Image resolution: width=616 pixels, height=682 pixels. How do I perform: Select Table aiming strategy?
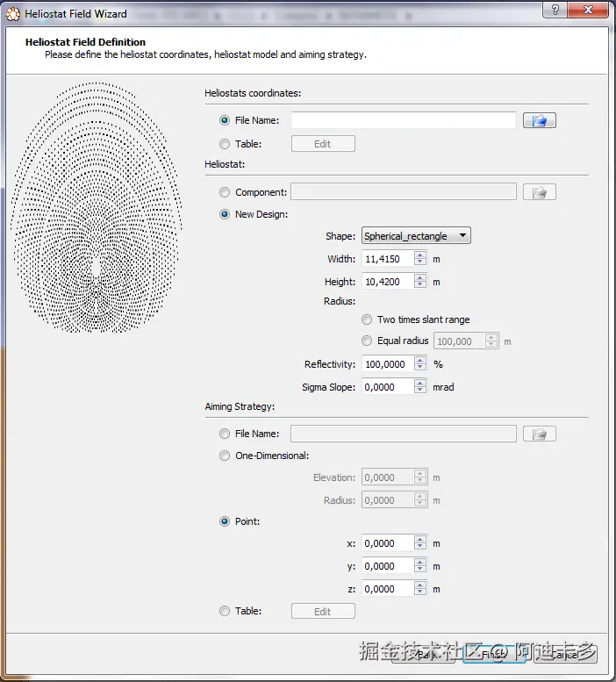pyautogui.click(x=225, y=611)
